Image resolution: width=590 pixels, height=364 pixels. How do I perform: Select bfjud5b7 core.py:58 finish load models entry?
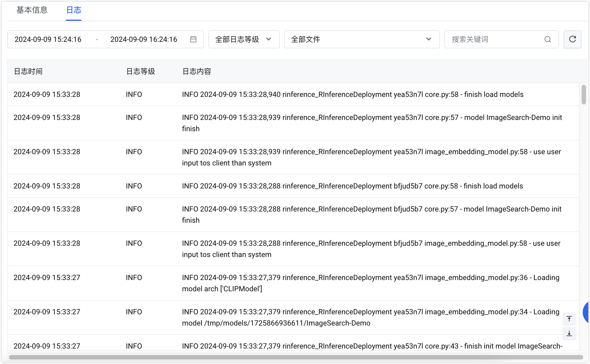[293, 186]
